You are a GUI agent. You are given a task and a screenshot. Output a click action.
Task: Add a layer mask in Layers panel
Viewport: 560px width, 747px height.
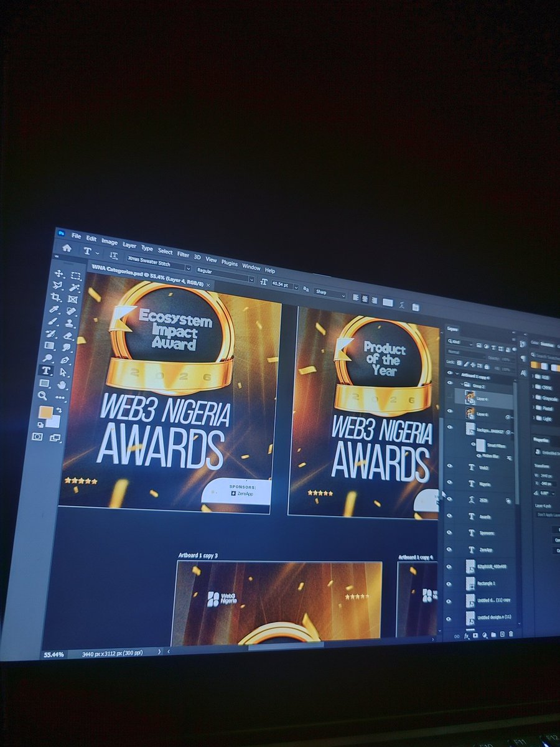tap(475, 635)
